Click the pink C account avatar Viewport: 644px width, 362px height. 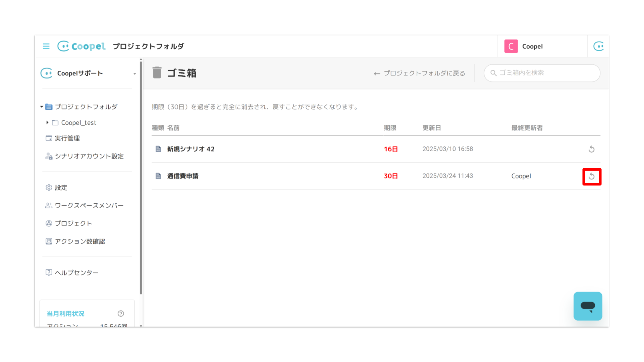pyautogui.click(x=511, y=46)
